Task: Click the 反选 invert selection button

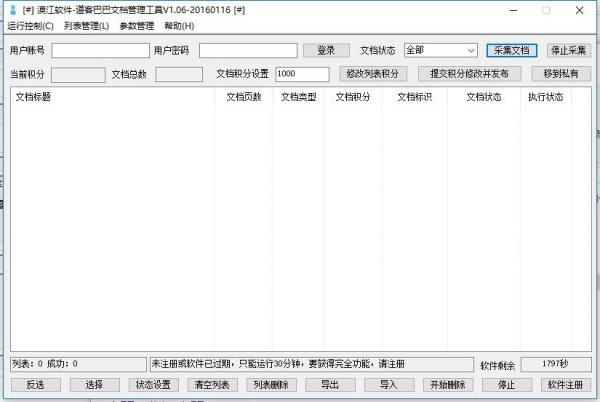Action: pyautogui.click(x=36, y=385)
